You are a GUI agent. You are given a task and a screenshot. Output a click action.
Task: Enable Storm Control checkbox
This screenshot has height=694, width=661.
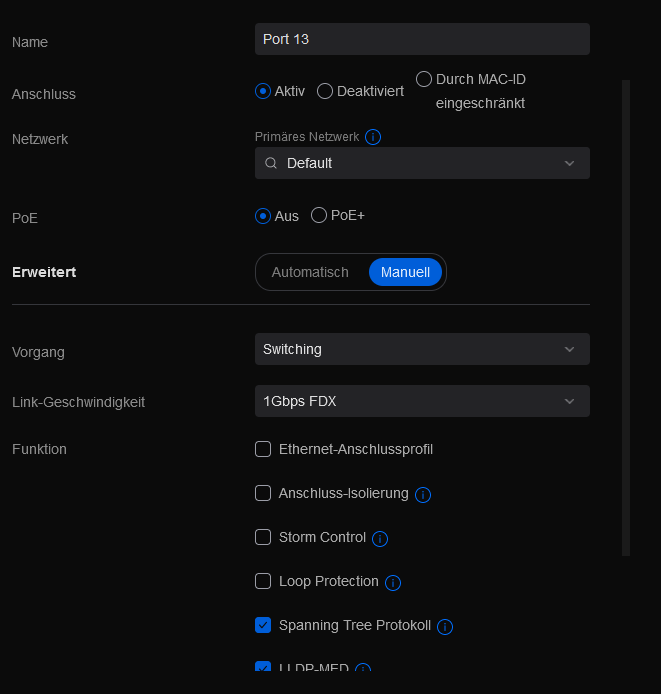point(263,537)
